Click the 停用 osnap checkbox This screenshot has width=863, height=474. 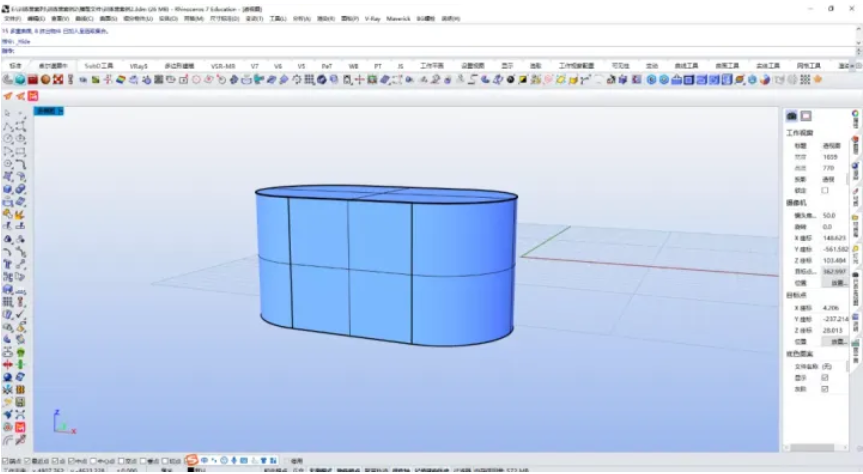pyautogui.click(x=287, y=461)
